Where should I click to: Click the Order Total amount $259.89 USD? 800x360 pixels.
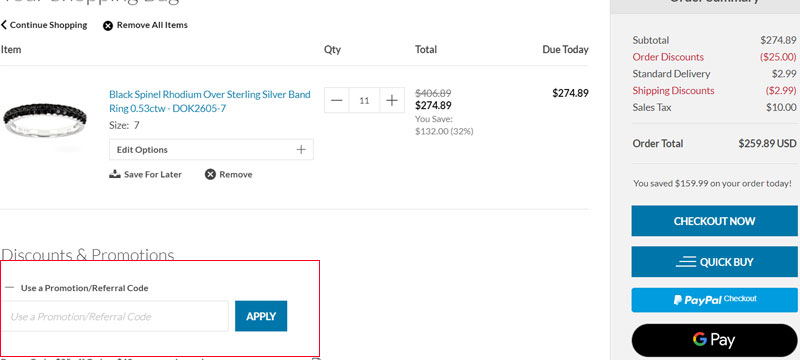point(767,143)
